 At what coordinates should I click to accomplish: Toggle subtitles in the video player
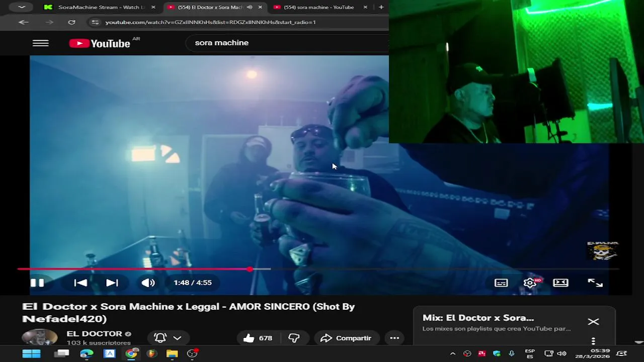(501, 283)
